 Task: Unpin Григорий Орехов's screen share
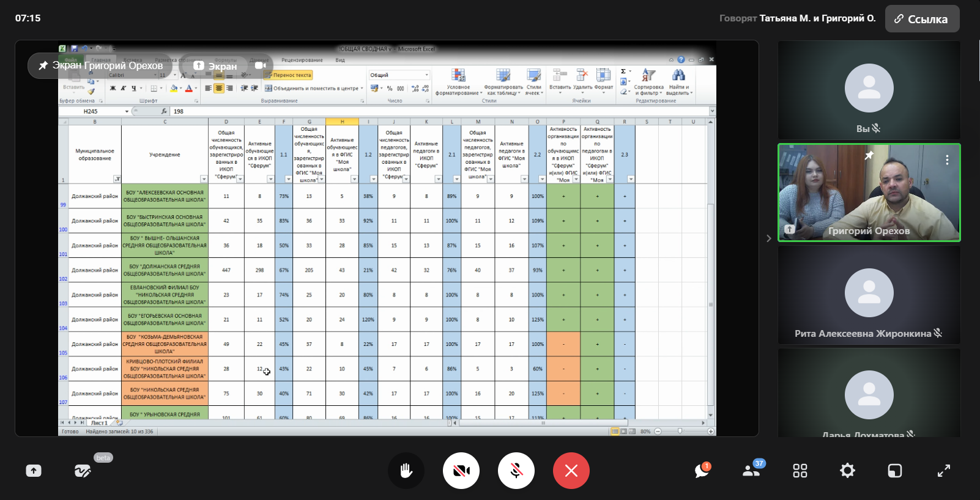coord(43,65)
